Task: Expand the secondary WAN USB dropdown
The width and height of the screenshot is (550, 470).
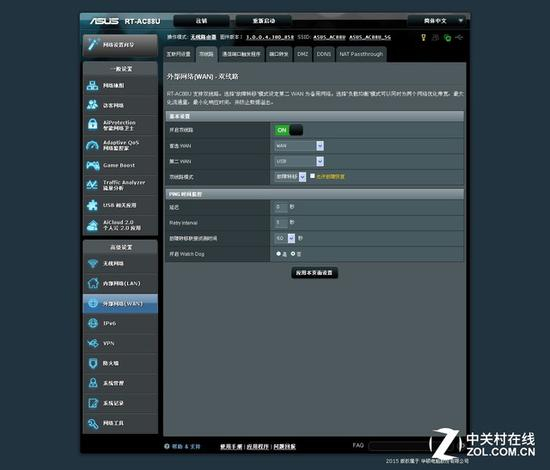Action: (299, 161)
